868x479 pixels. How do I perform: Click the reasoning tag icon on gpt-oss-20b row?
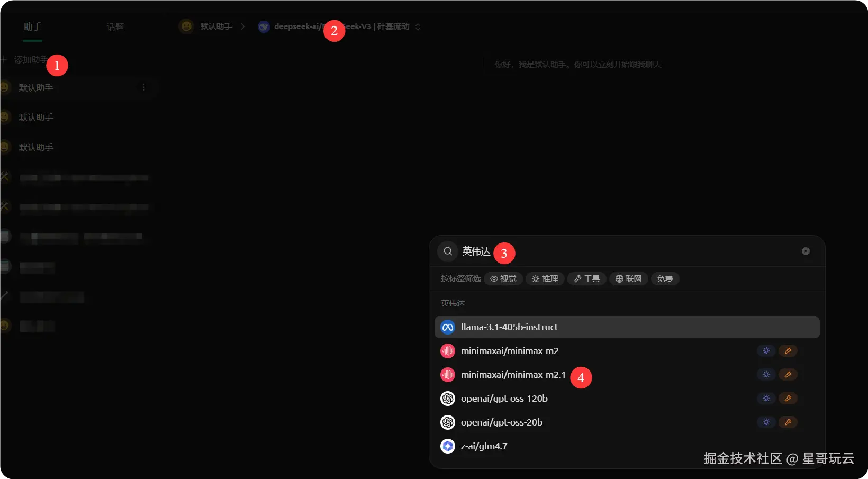766,422
